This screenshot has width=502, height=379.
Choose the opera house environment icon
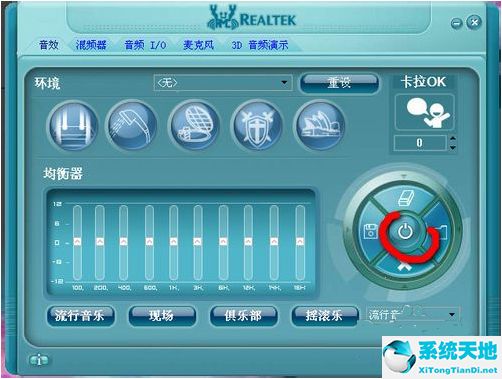click(x=320, y=126)
